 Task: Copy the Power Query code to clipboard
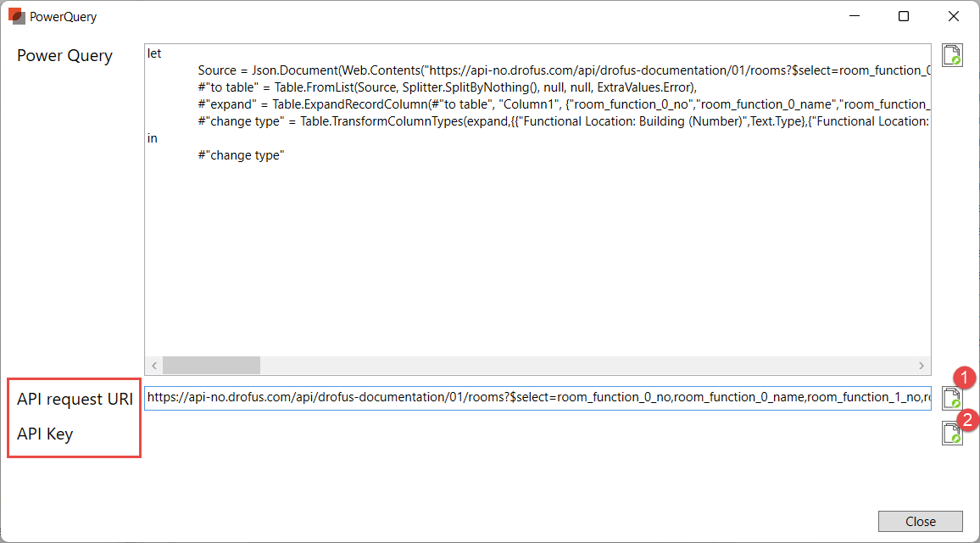coord(952,55)
